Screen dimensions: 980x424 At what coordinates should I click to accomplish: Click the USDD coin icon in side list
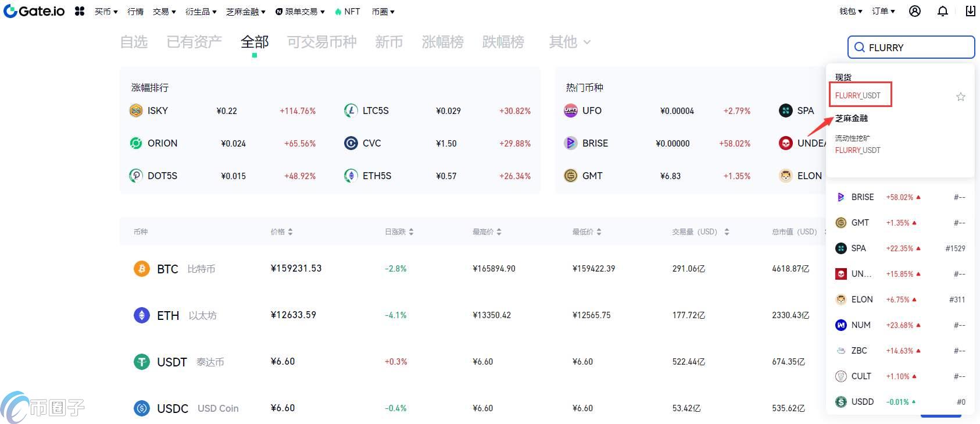point(841,402)
